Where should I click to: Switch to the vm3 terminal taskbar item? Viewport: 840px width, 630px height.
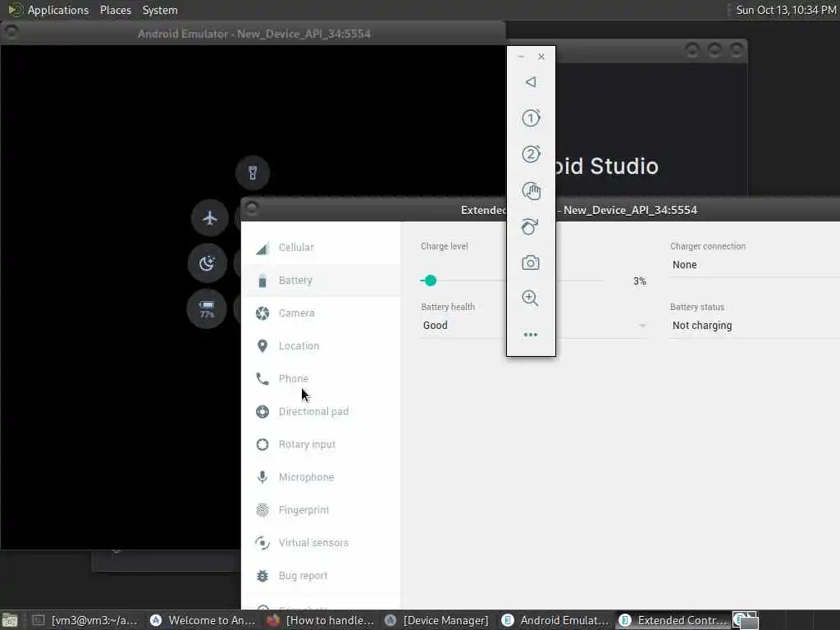85,620
